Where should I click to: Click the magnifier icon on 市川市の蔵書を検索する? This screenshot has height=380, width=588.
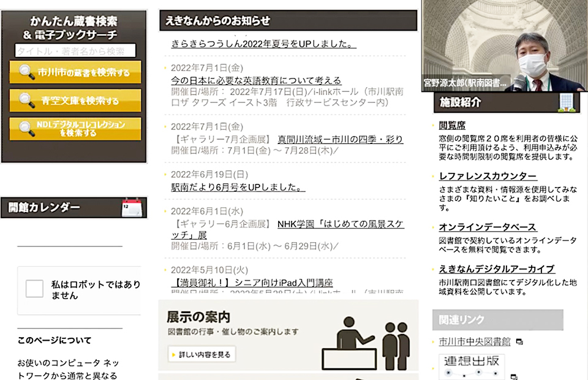pyautogui.click(x=27, y=72)
